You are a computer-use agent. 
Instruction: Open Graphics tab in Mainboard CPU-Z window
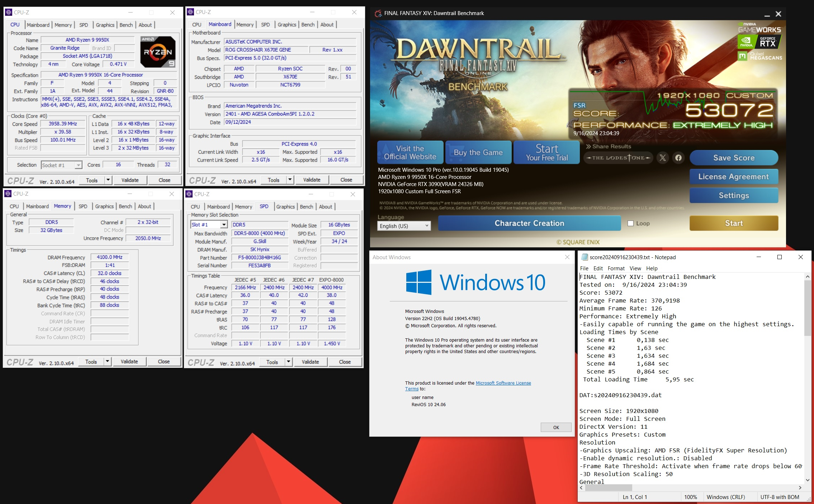[x=287, y=24]
